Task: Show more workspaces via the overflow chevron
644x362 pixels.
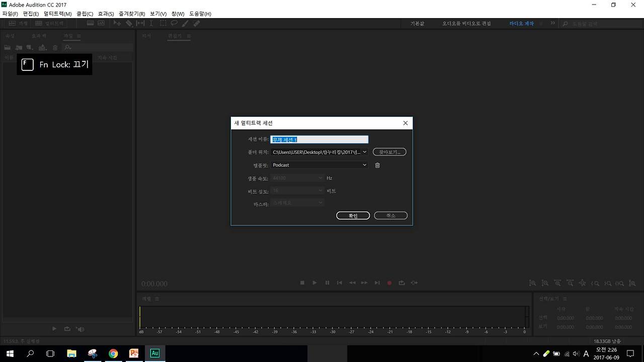Action: (x=553, y=23)
